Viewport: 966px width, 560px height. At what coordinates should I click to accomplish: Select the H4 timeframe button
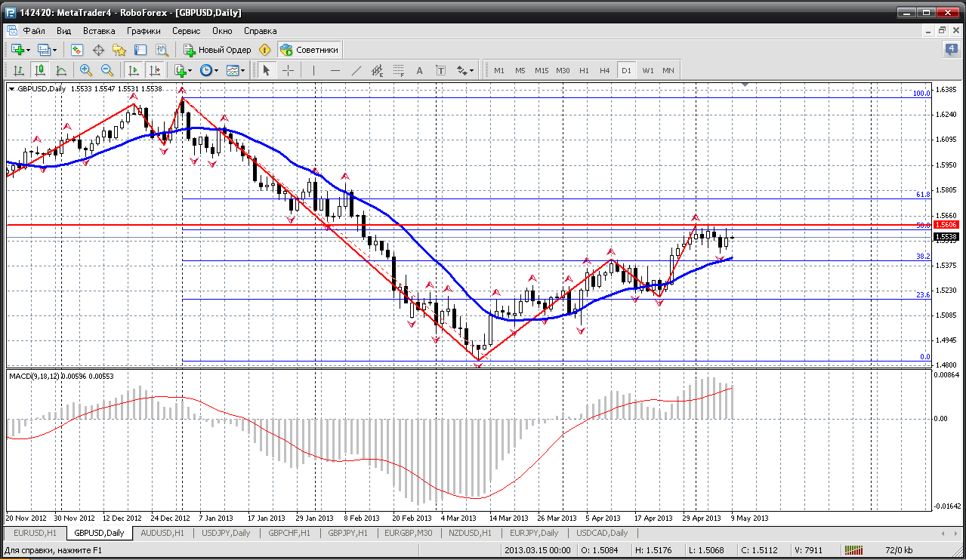pyautogui.click(x=604, y=70)
